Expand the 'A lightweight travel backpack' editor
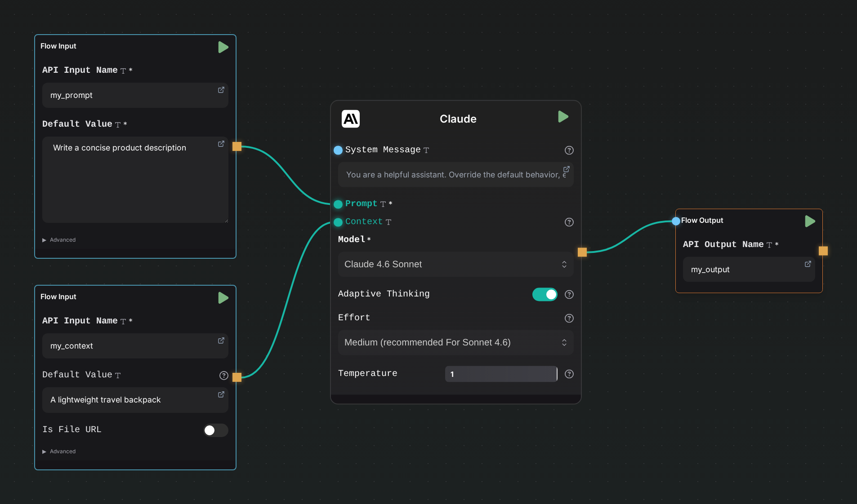The image size is (857, 504). tap(221, 394)
